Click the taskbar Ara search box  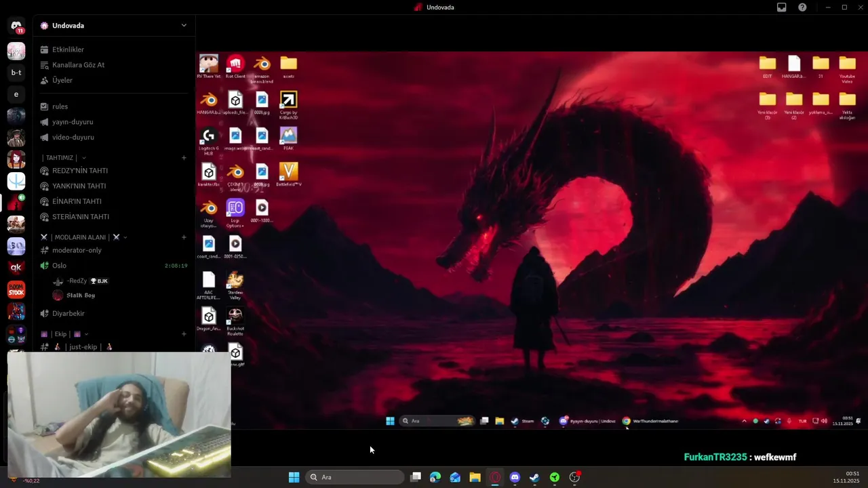[x=355, y=477]
